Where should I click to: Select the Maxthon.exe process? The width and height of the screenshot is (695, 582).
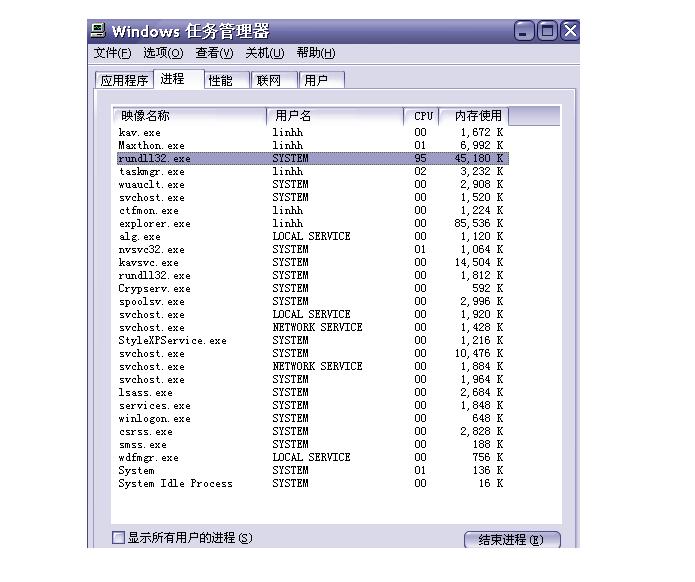click(313, 145)
